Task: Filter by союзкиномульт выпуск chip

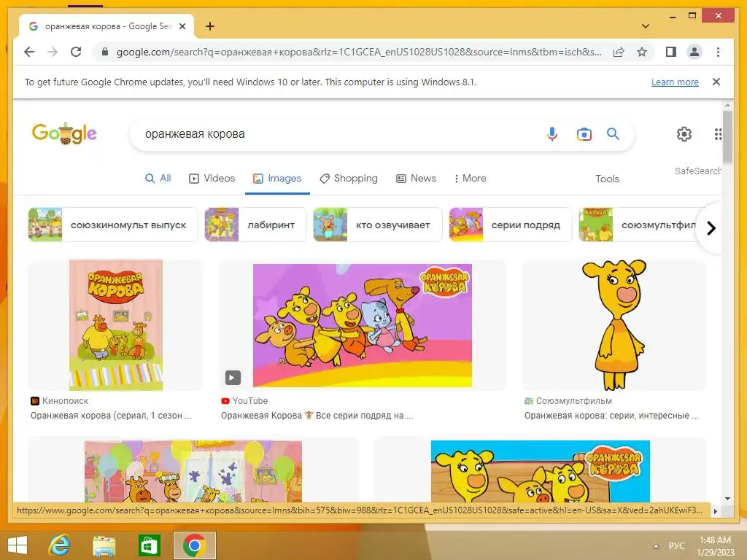Action: click(x=113, y=225)
